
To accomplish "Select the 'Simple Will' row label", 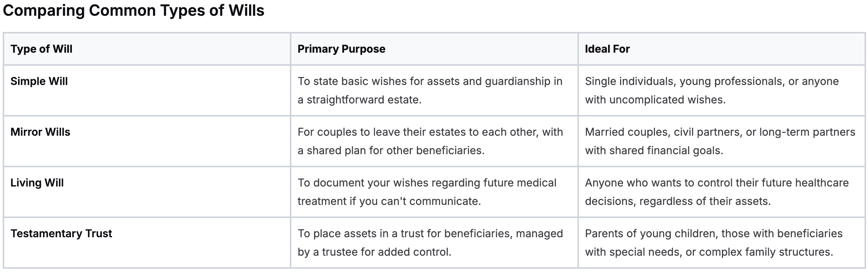I will [39, 81].
